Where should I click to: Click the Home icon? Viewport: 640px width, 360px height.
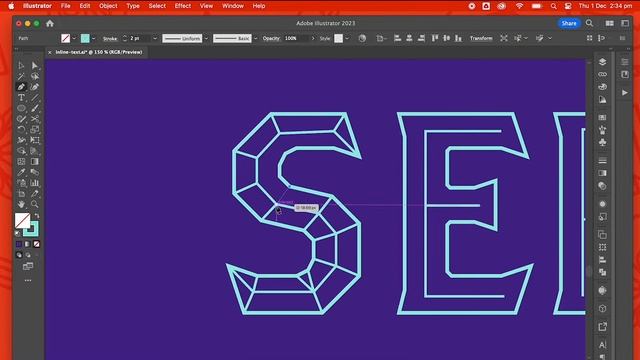pos(50,23)
